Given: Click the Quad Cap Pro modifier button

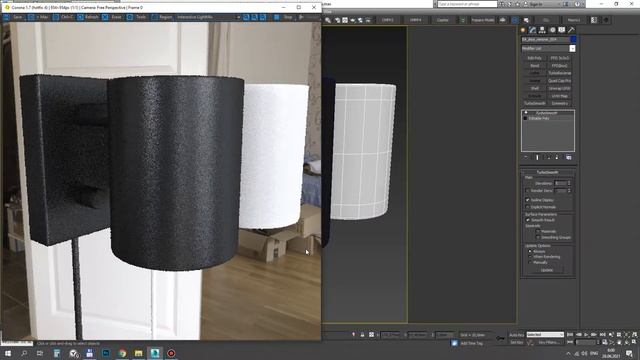Looking at the screenshot, I should [560, 80].
